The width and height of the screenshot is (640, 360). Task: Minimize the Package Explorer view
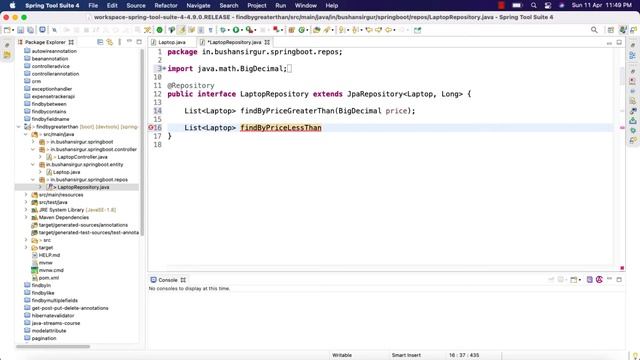tap(129, 42)
